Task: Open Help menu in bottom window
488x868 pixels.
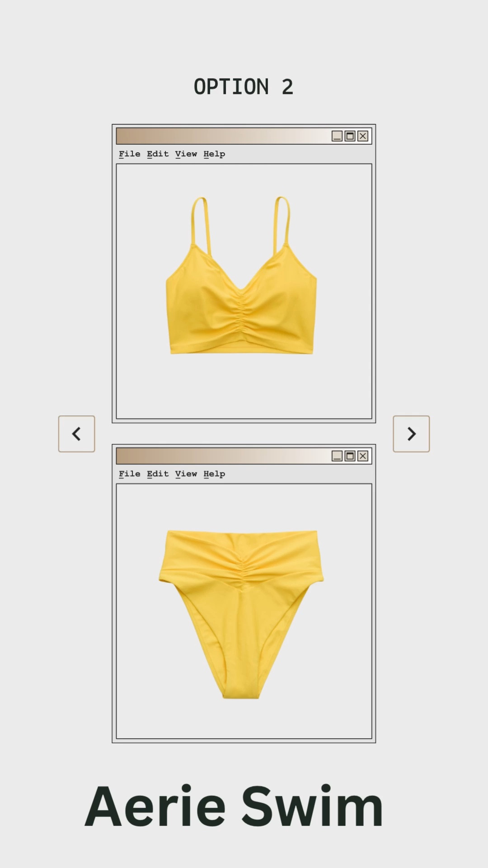Action: (214, 474)
